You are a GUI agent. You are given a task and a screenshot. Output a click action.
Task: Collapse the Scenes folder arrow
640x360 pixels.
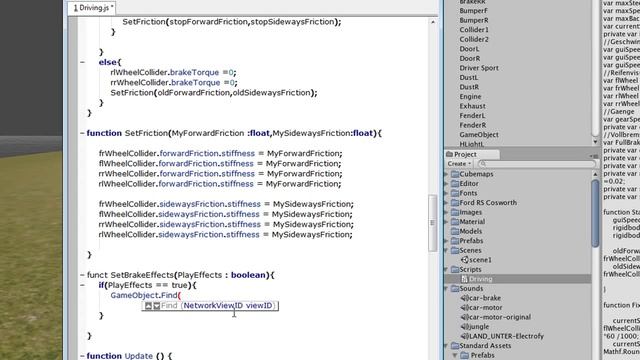pyautogui.click(x=447, y=251)
